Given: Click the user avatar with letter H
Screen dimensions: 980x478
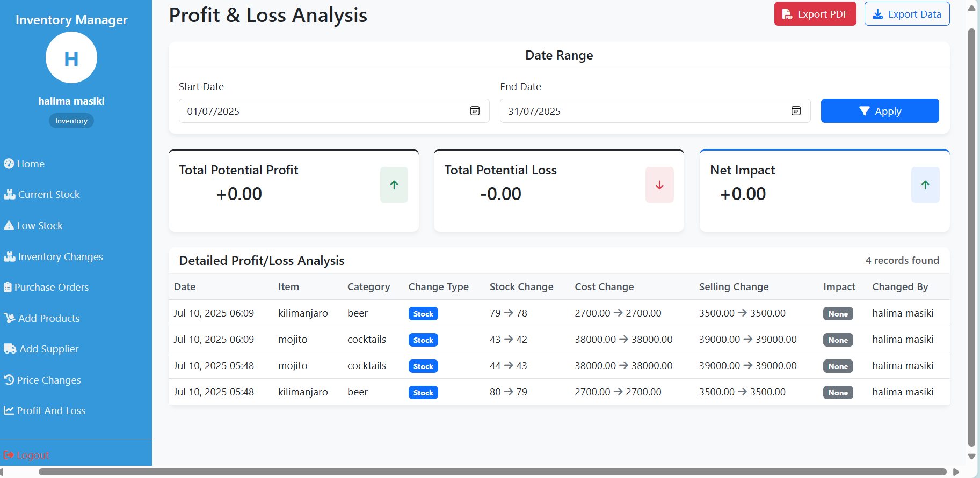Looking at the screenshot, I should [71, 58].
